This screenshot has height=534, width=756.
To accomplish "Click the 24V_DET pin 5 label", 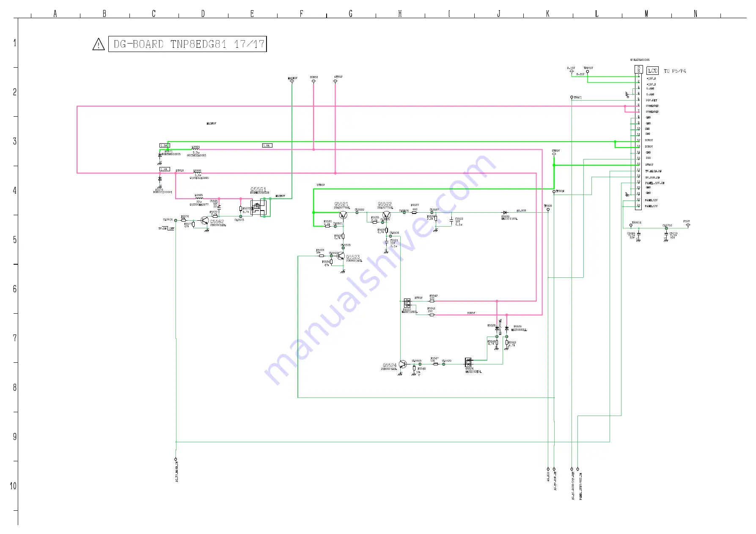I will pyautogui.click(x=652, y=101).
